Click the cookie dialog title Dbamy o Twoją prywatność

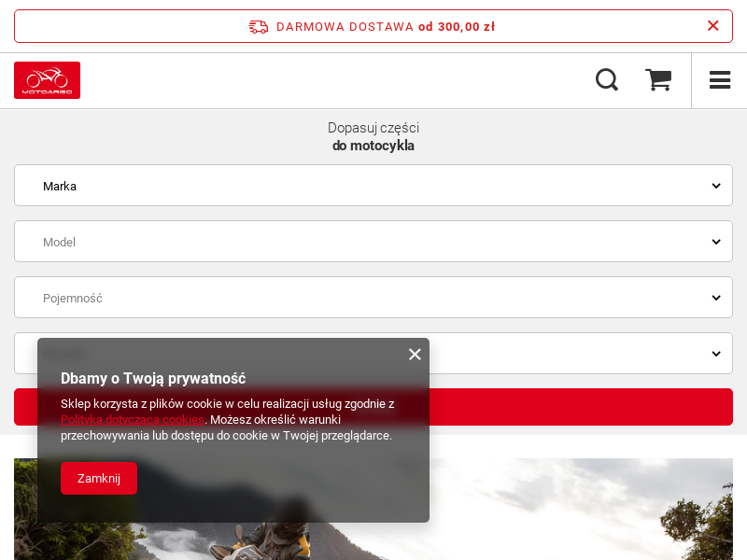(152, 378)
